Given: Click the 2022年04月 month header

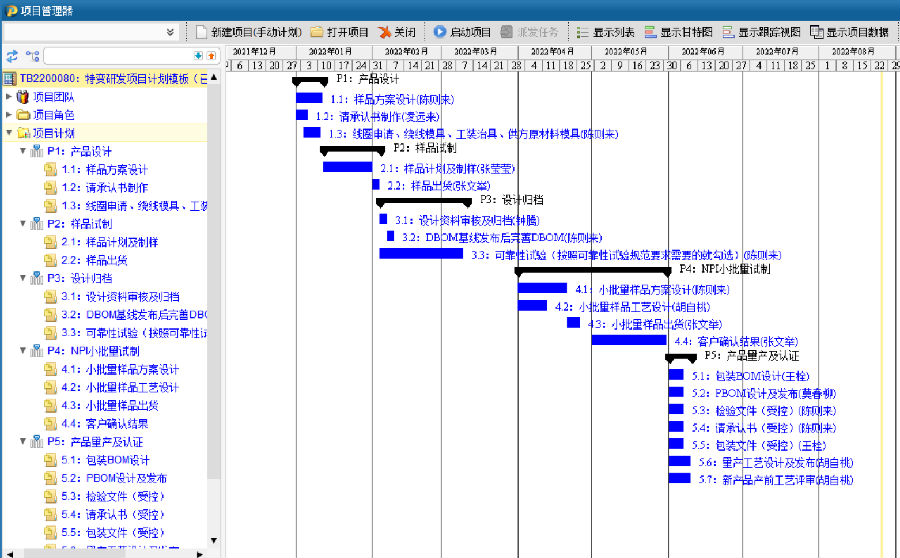Looking at the screenshot, I should pyautogui.click(x=552, y=51).
